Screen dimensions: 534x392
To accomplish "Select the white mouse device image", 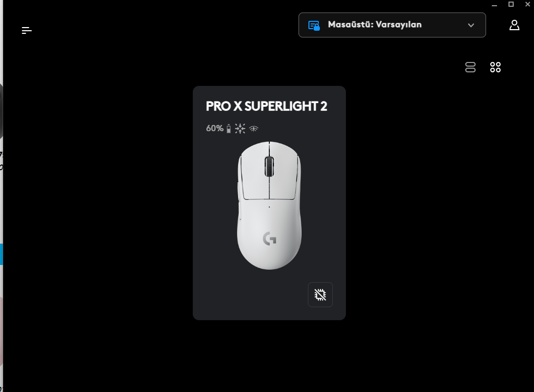I will coord(269,206).
